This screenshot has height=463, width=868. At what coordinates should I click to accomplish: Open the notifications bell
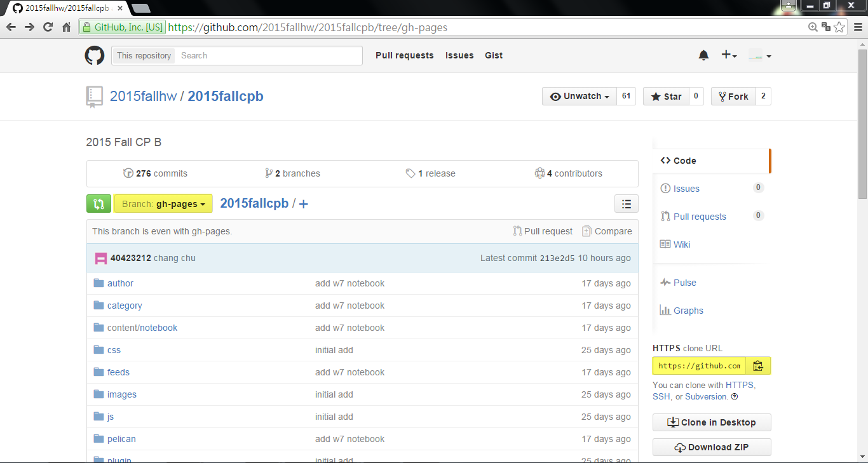click(x=703, y=55)
